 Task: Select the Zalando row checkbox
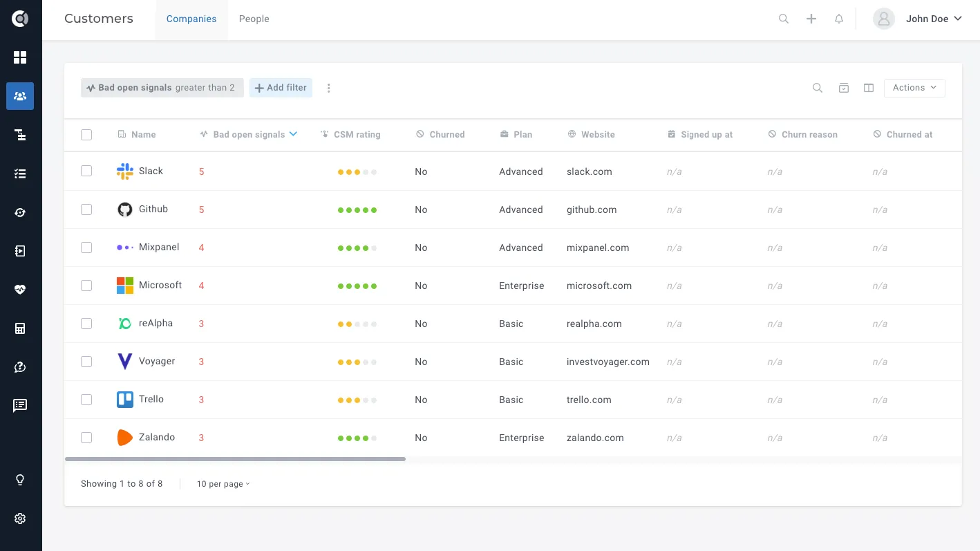tap(86, 437)
